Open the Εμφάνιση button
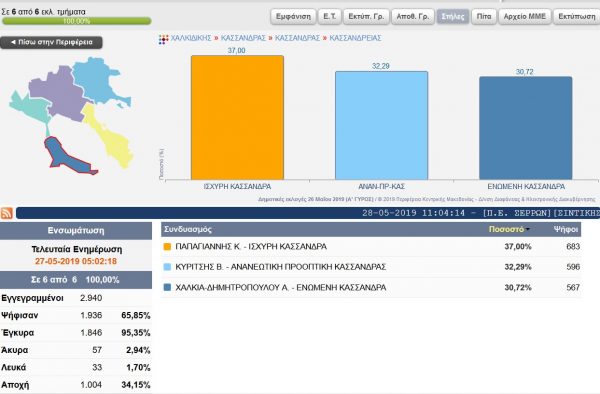This screenshot has height=394, width=600. pos(293,16)
